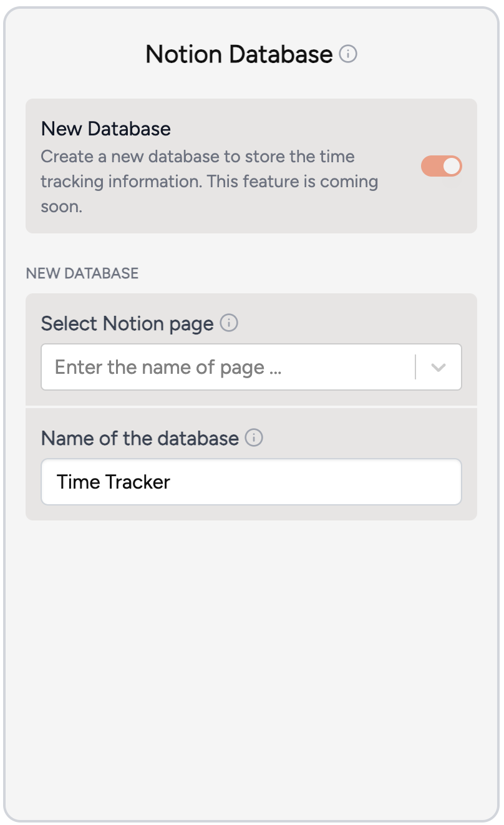This screenshot has width=504, height=825.
Task: Click the Notion Database title text
Action: tap(239, 54)
